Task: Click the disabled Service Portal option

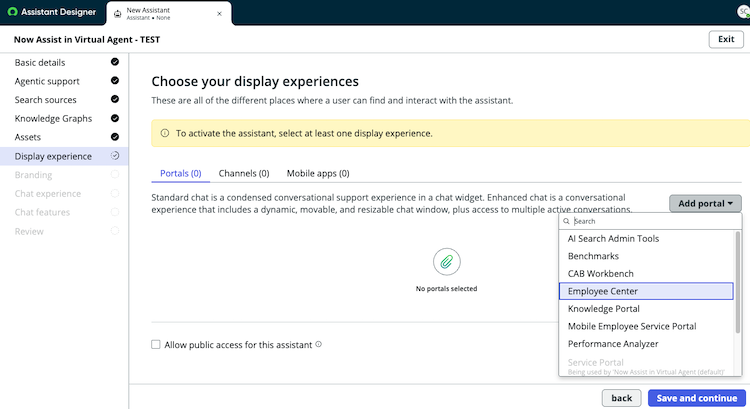Action: pos(646,366)
